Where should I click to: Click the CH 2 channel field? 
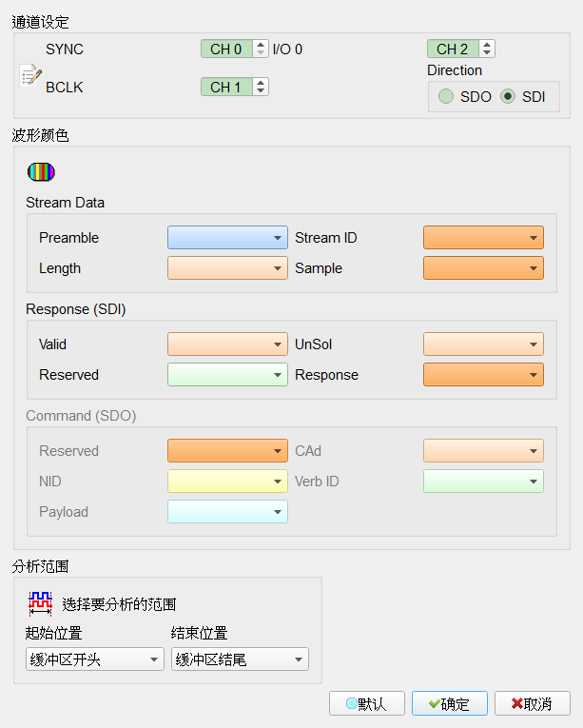click(453, 49)
